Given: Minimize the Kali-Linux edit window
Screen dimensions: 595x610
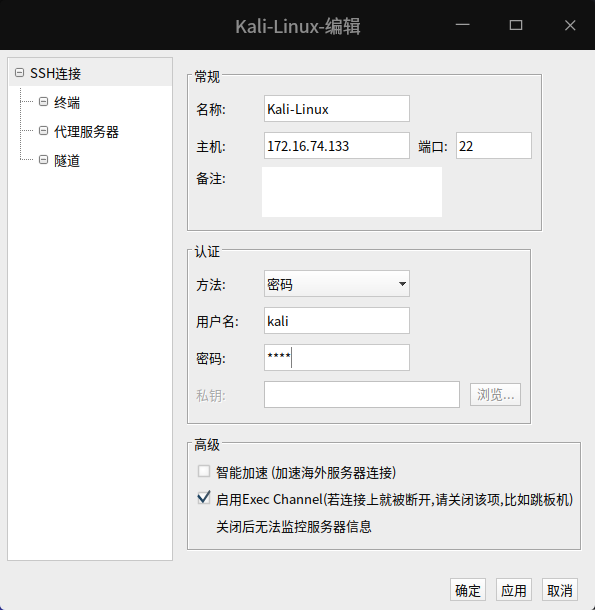Looking at the screenshot, I should click(462, 25).
